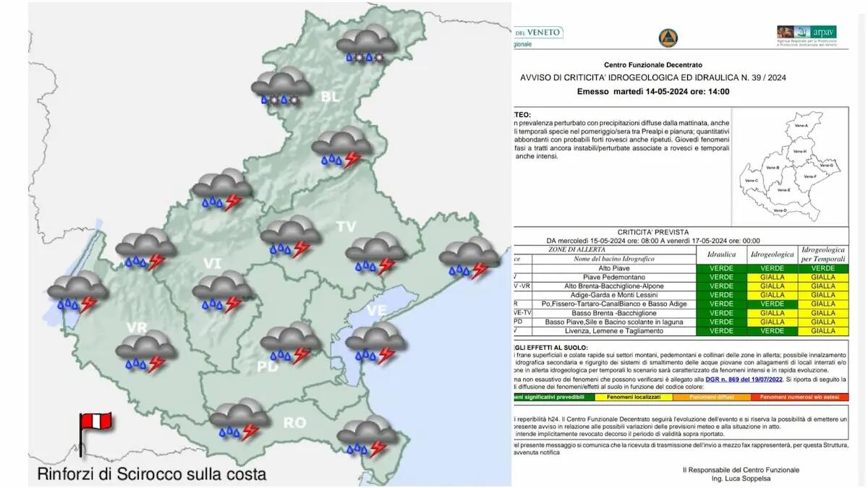
Task: Click the green VERDE cell for Alto Piave
Action: pyautogui.click(x=720, y=267)
